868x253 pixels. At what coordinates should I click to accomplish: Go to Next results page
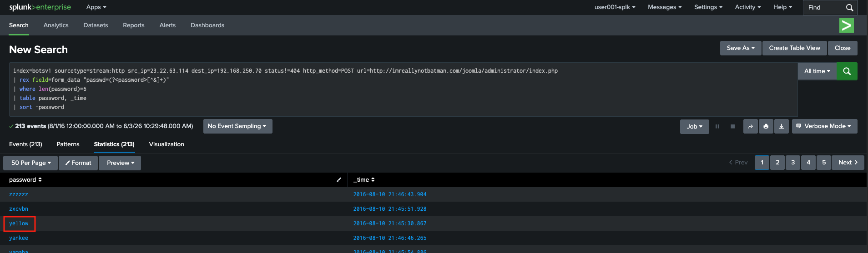(x=848, y=163)
